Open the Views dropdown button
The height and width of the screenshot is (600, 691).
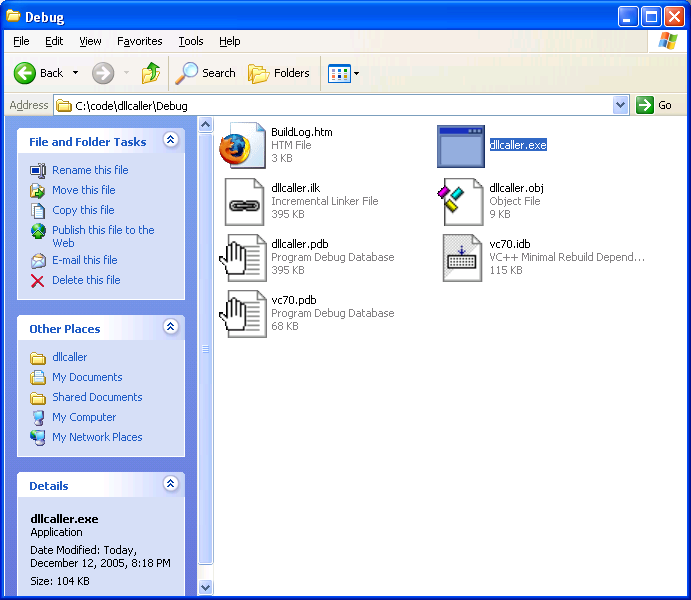(343, 73)
